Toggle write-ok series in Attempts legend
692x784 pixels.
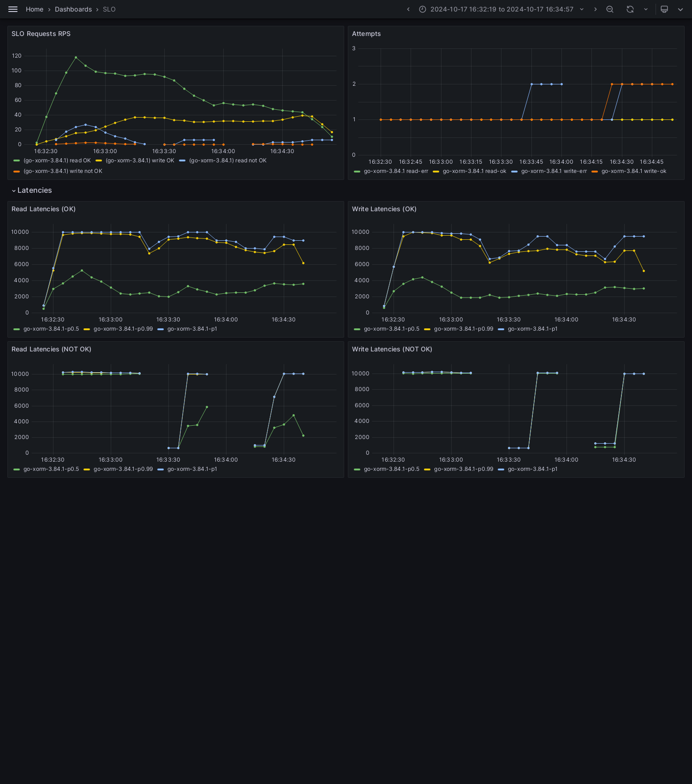[634, 171]
